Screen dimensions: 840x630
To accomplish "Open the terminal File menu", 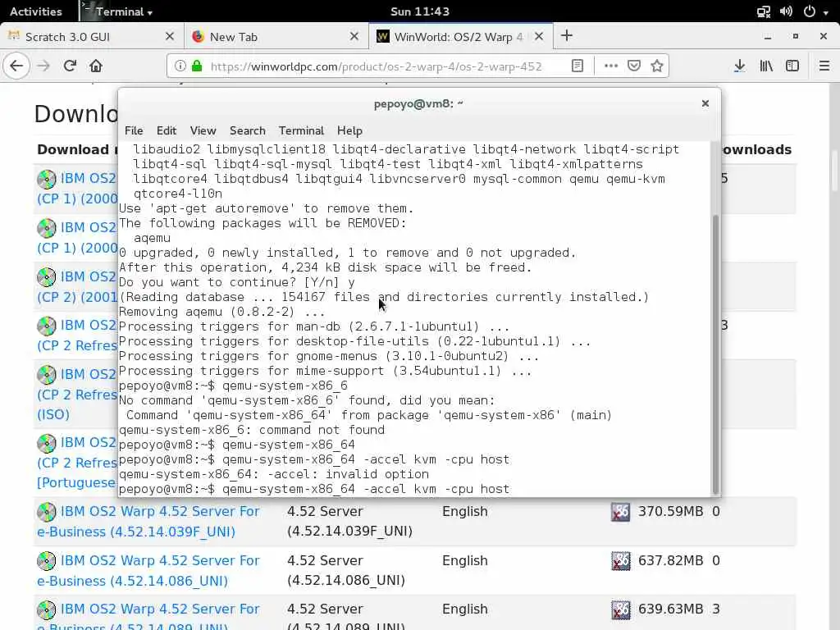I will (134, 130).
